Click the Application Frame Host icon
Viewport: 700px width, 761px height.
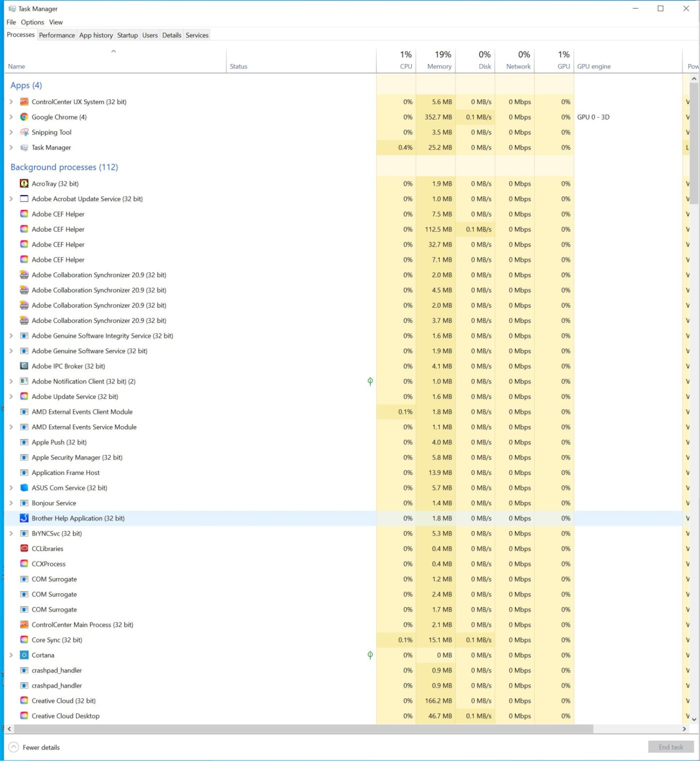pos(23,472)
